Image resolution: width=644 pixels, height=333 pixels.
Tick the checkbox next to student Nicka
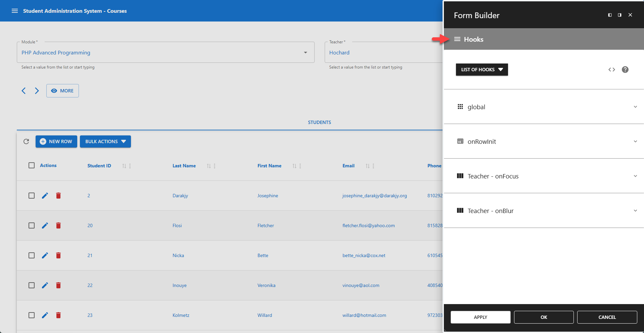click(x=32, y=255)
